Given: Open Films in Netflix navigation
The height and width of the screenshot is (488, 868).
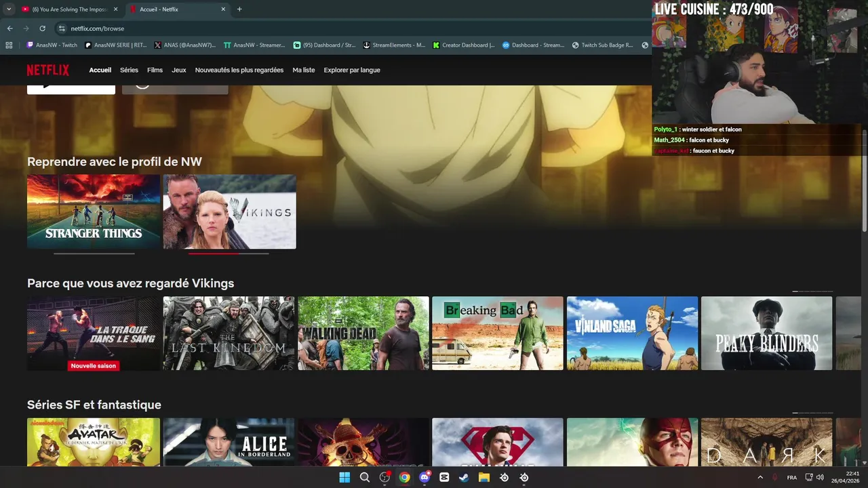Looking at the screenshot, I should tap(155, 70).
